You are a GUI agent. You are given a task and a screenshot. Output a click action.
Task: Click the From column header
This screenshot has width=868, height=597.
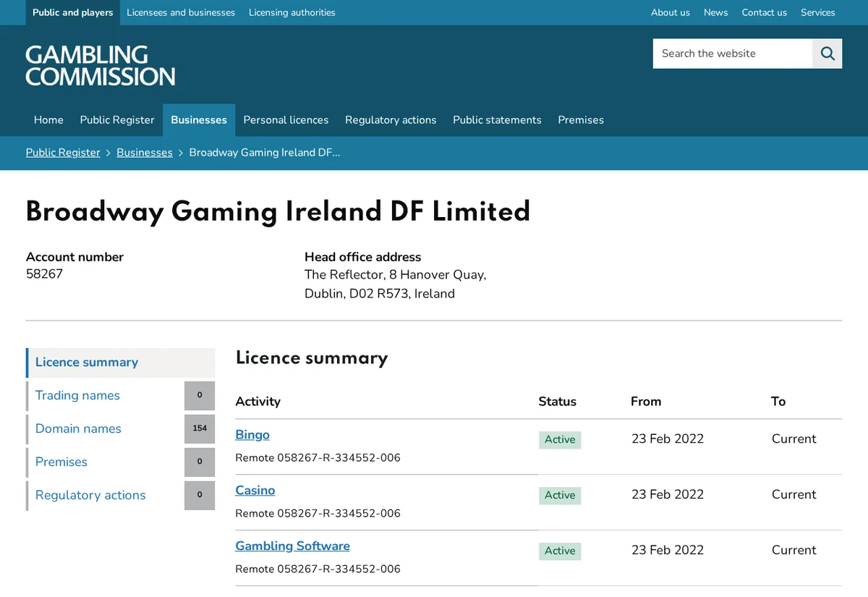click(646, 402)
